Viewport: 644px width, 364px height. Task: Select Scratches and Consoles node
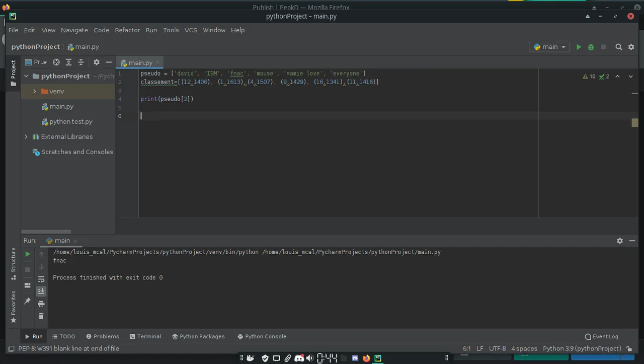click(72, 152)
